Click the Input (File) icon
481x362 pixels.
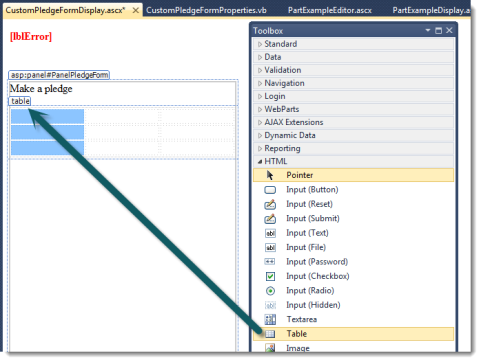270,247
